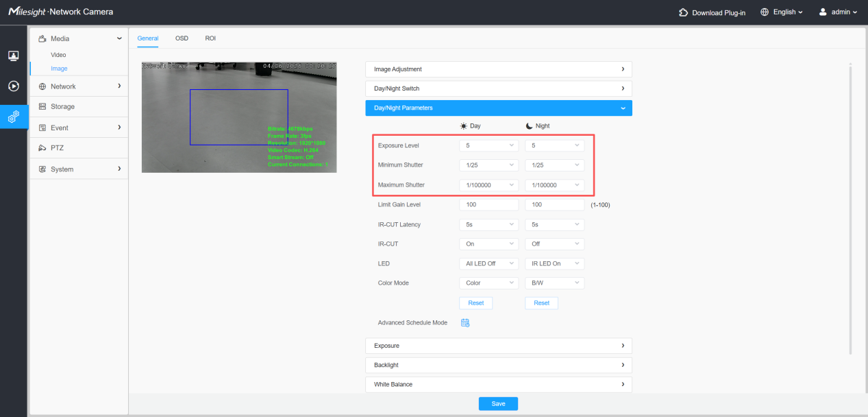Open Night IR-CUT Latency dropdown
Image resolution: width=868 pixels, height=417 pixels.
[554, 224]
